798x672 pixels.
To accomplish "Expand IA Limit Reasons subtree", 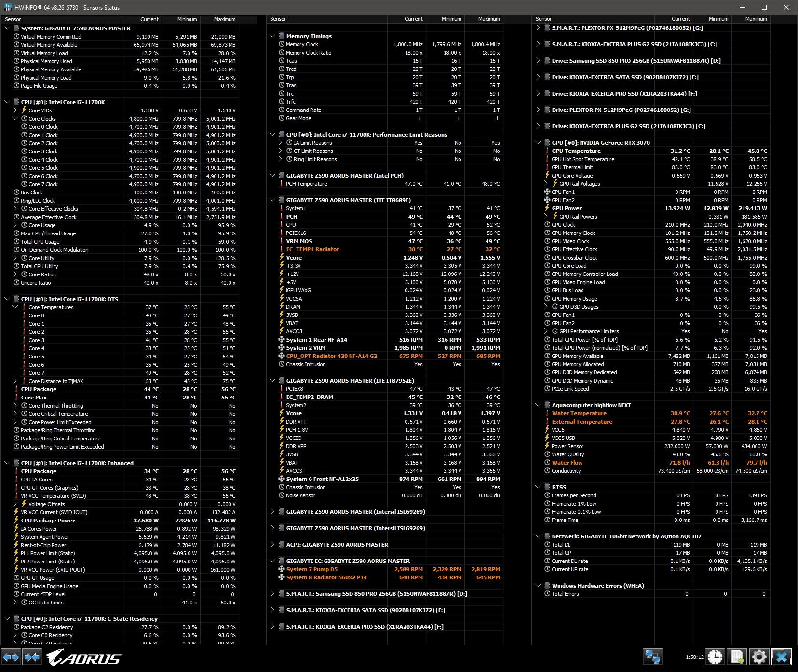I will (x=280, y=143).
